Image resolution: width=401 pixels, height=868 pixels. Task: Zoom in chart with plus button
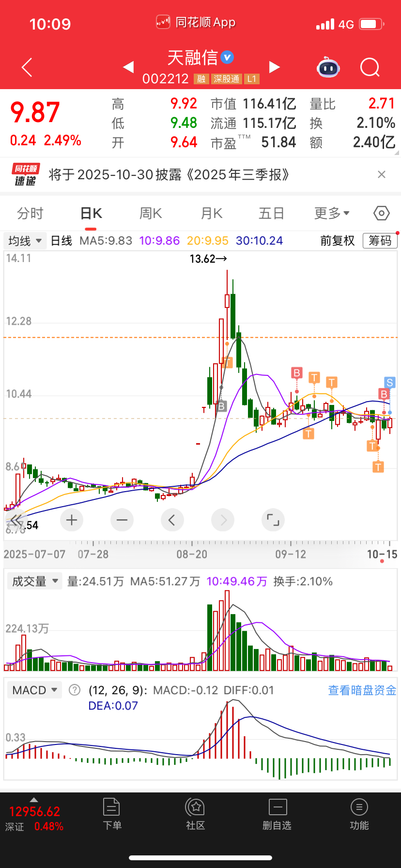click(72, 520)
